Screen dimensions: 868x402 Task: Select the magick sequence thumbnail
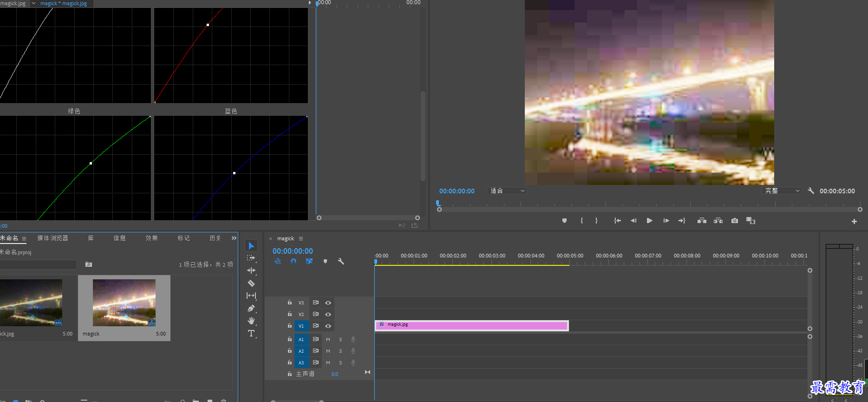[x=124, y=303]
